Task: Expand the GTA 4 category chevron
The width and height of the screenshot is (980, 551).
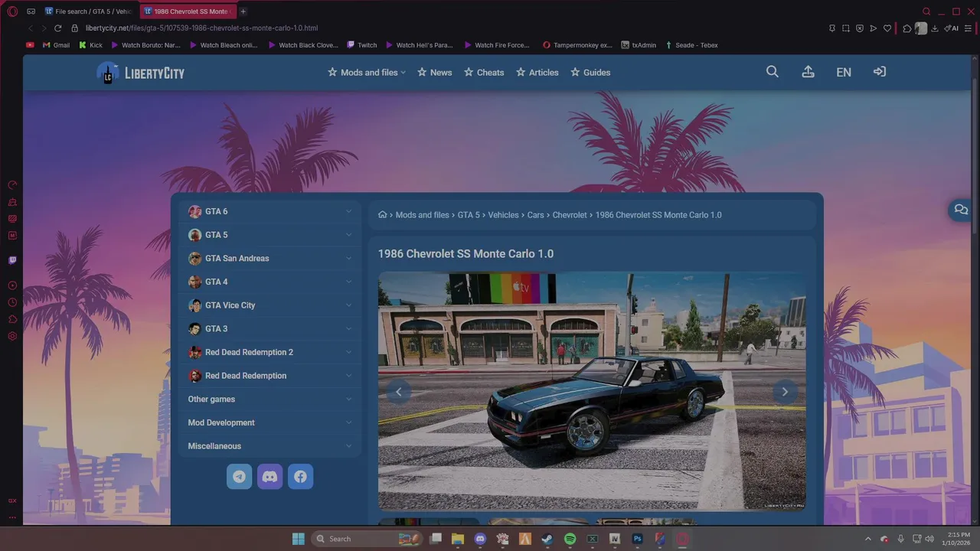Action: [x=348, y=282]
